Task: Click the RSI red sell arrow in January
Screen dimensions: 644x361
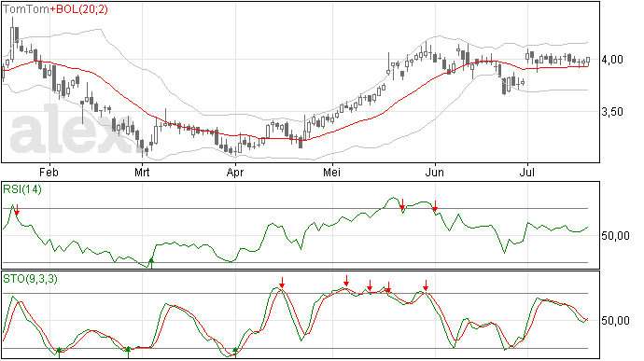Action: point(17,210)
